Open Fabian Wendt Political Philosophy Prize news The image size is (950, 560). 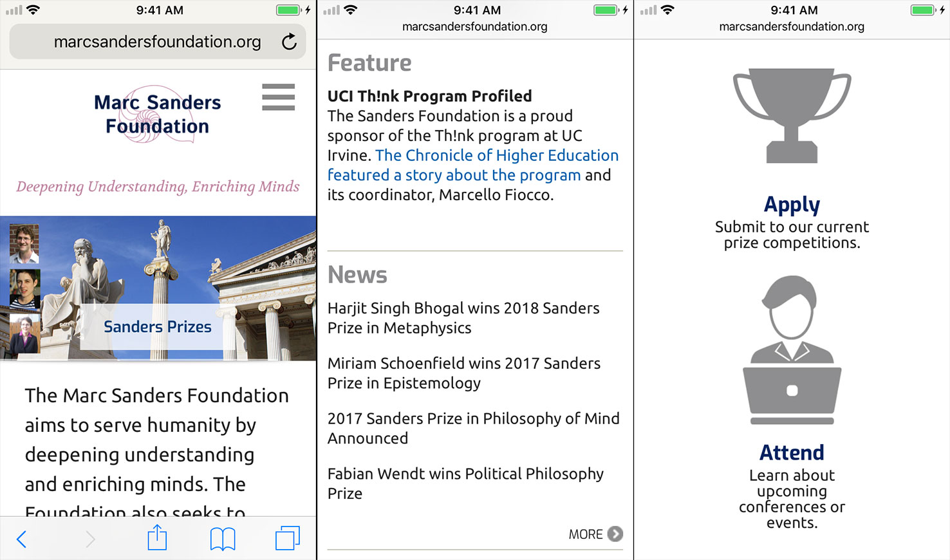pyautogui.click(x=465, y=483)
